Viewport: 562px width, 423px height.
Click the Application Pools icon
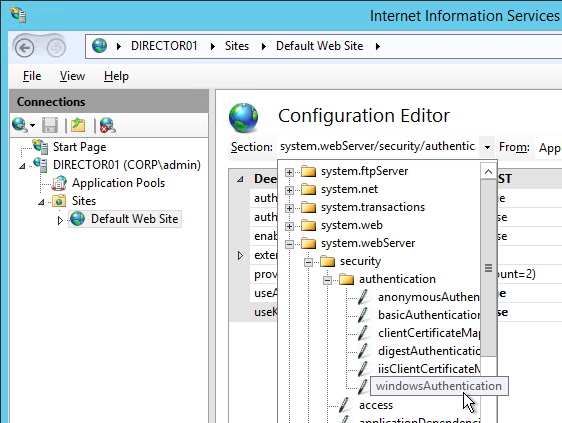[59, 183]
